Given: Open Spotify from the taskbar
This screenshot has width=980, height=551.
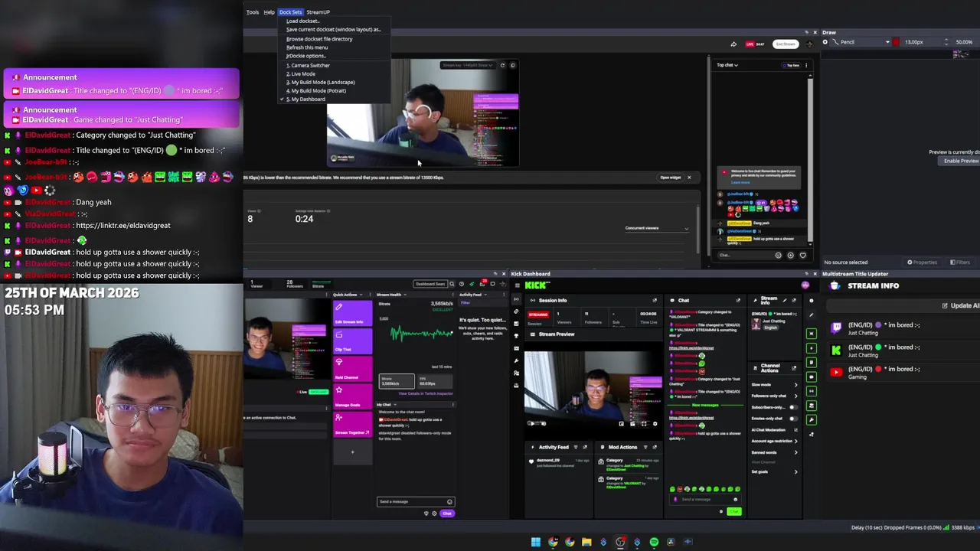Looking at the screenshot, I should pos(654,542).
